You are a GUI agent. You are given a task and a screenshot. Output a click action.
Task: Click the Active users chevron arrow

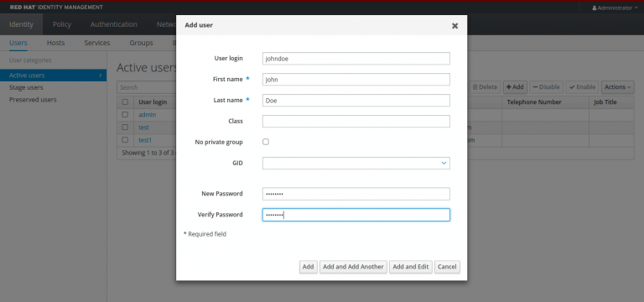pos(100,75)
